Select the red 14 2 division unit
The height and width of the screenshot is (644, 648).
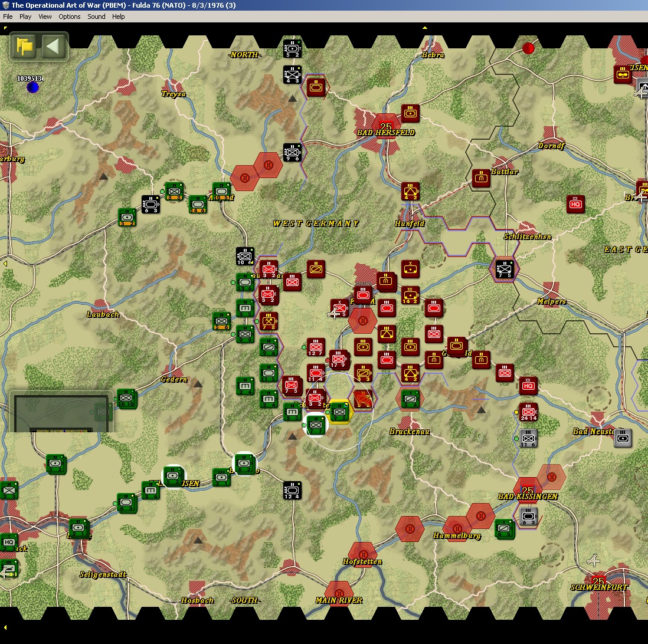410,295
